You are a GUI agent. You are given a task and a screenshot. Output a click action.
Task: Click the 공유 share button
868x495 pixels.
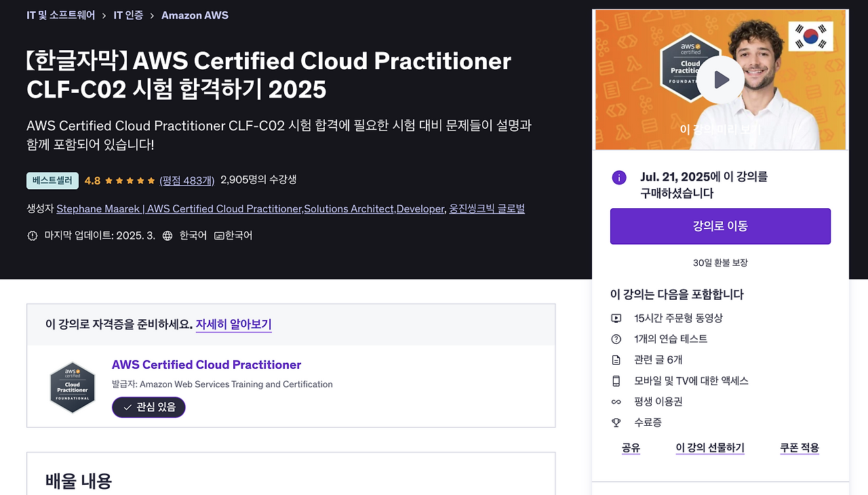pos(631,448)
